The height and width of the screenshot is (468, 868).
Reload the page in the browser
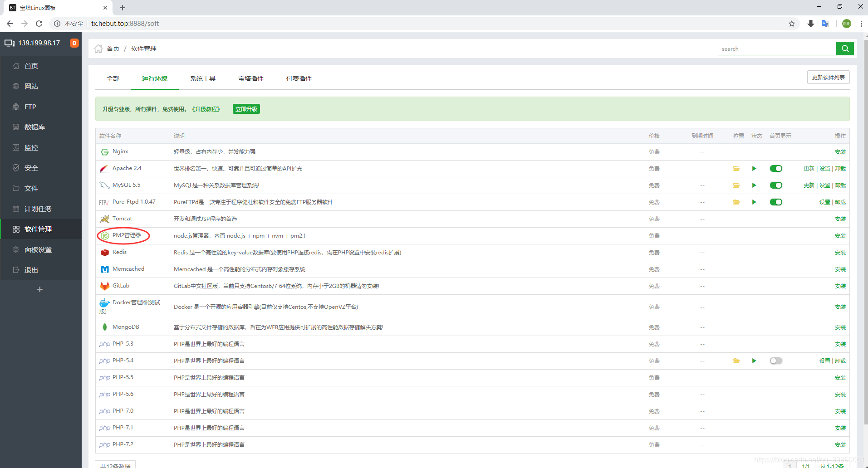[39, 24]
